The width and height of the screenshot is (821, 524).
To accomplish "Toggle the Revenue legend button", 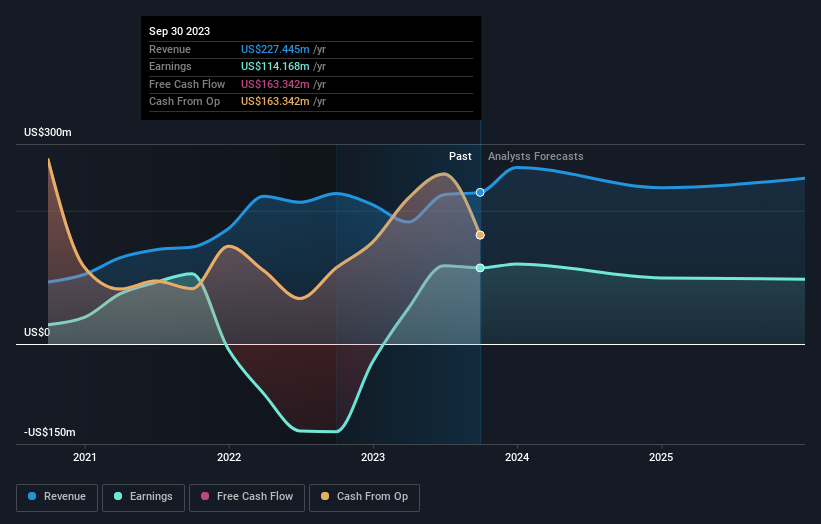I will (x=57, y=497).
